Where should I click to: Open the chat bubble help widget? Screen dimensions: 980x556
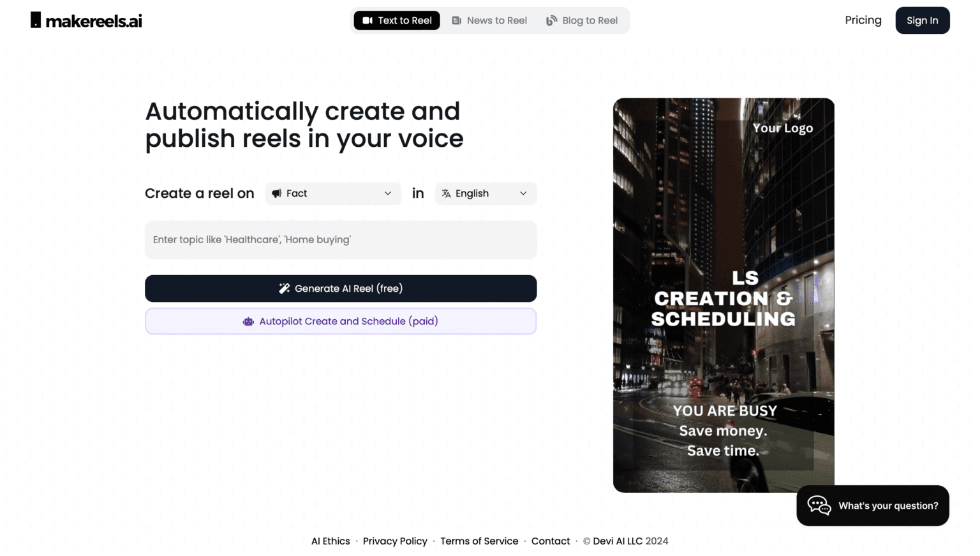click(819, 506)
